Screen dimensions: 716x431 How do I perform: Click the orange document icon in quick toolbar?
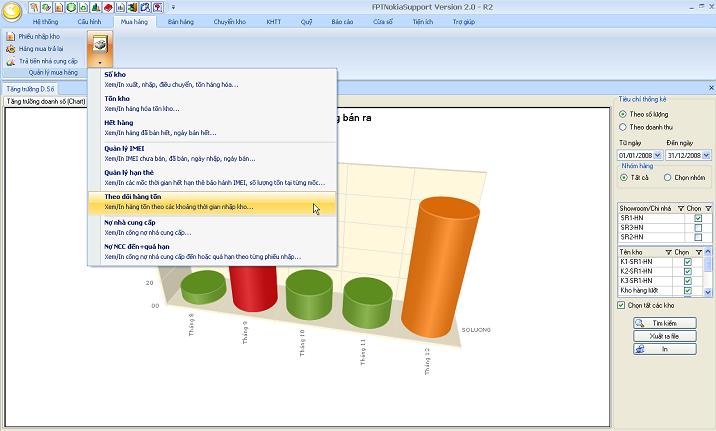pyautogui.click(x=59, y=7)
